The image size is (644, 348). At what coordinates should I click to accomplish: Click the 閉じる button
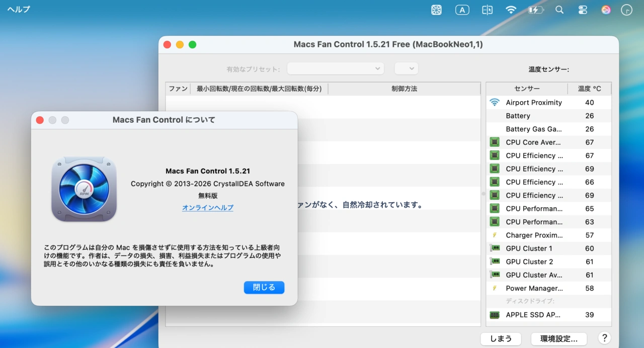point(264,287)
